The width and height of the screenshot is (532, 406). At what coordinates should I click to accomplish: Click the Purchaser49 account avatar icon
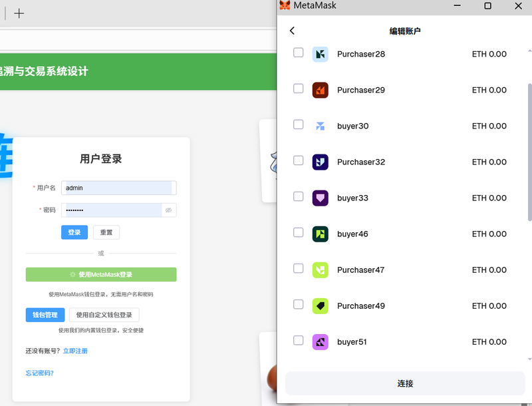click(x=320, y=306)
